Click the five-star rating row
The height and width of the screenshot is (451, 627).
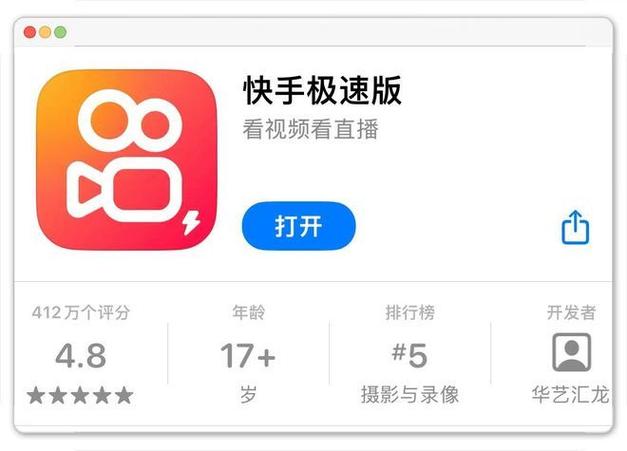(80, 395)
